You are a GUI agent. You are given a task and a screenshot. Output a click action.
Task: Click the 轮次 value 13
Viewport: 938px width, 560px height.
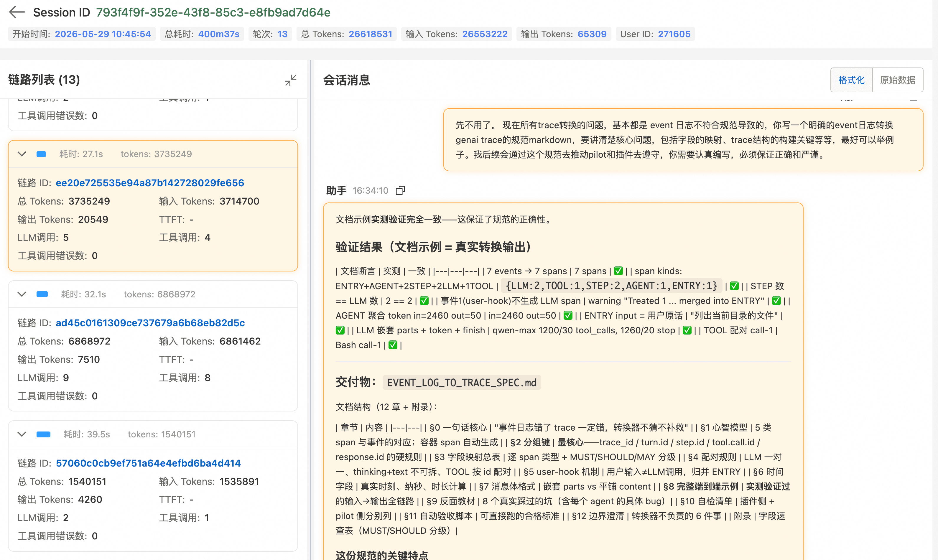tap(283, 34)
